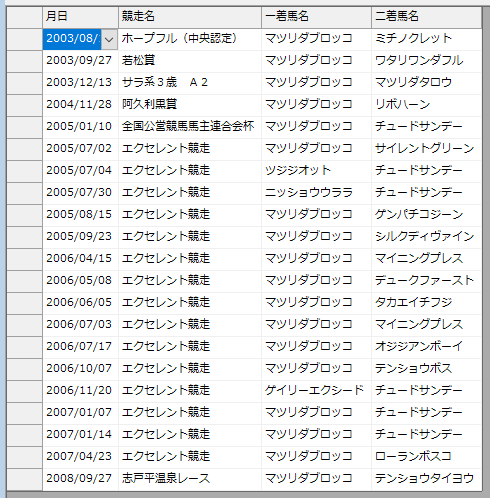Screen dimensions: 490x498
Task: Open the date dropdown in the first row
Action: point(109,39)
